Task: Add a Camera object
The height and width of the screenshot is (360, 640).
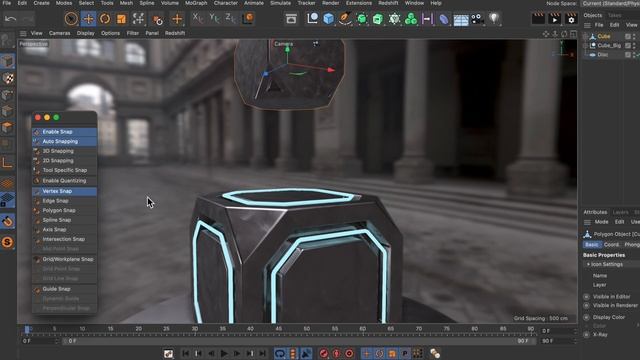Action: [x=477, y=19]
